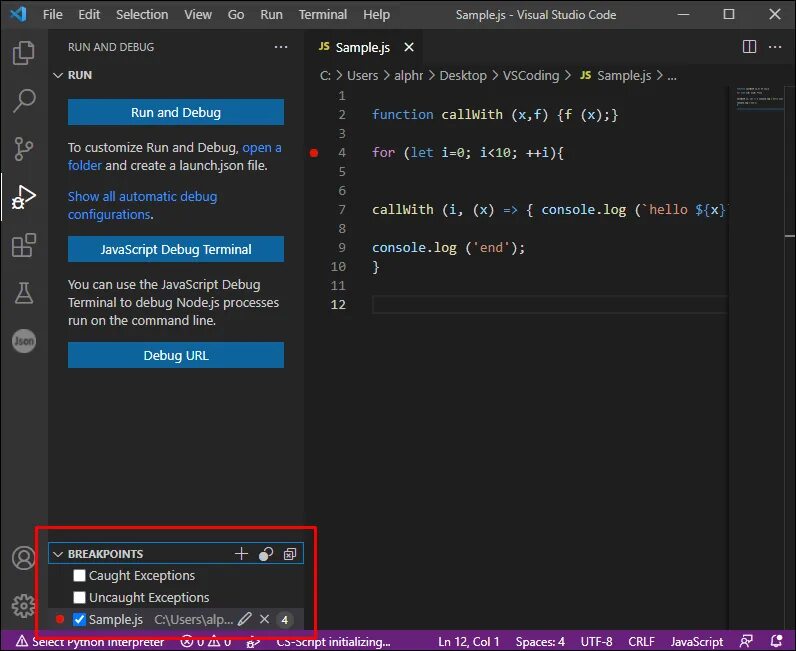Click the Run and Debug button
Image resolution: width=796 pixels, height=651 pixels.
176,112
